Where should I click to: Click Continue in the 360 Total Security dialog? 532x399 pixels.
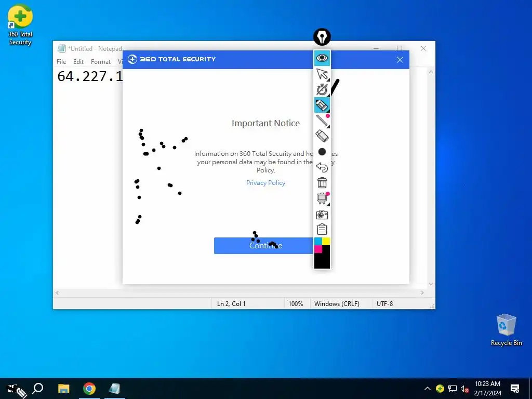pyautogui.click(x=263, y=246)
